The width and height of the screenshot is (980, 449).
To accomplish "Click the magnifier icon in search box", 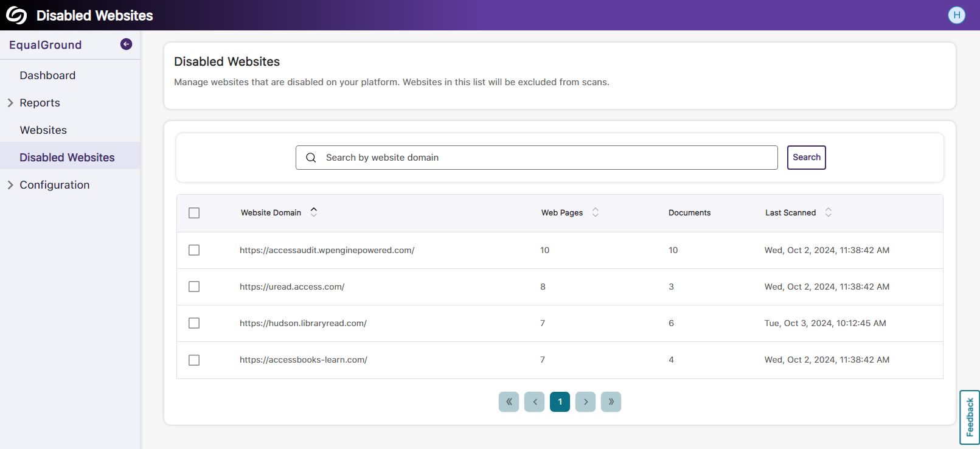I will (x=311, y=158).
